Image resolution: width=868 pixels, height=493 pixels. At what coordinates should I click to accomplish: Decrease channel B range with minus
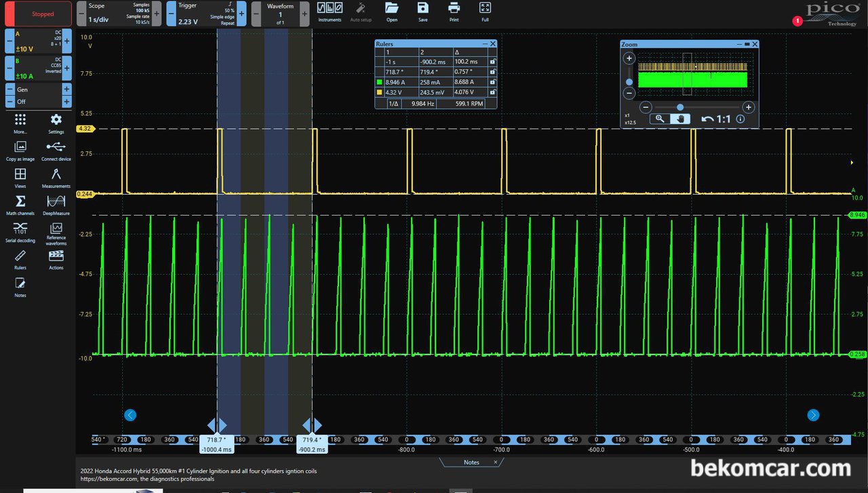(9, 68)
